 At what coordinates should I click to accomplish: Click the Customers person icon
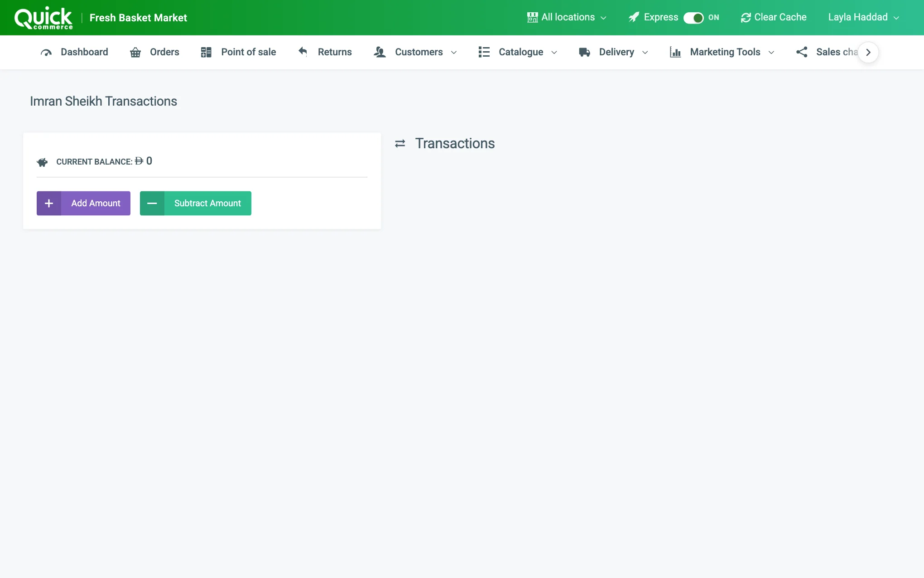[380, 52]
